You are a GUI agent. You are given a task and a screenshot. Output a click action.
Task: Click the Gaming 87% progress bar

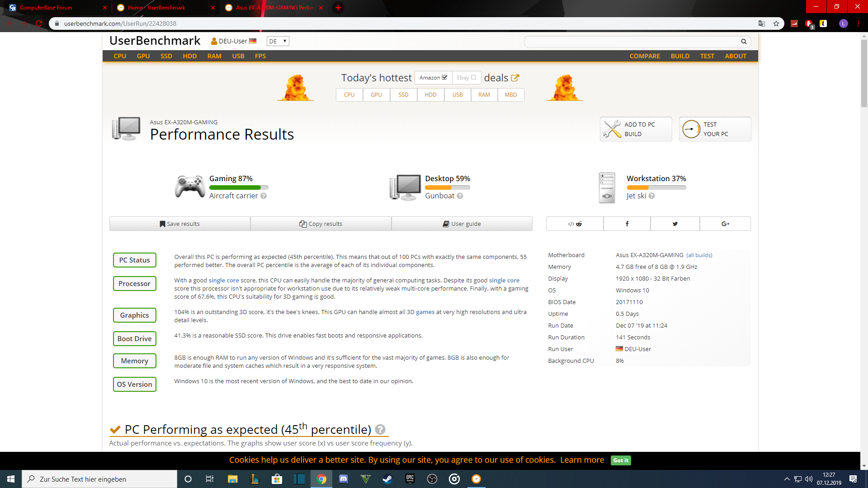coord(239,187)
